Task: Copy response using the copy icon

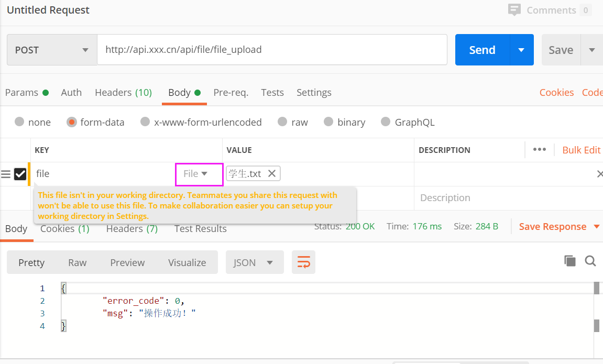Action: pyautogui.click(x=569, y=261)
